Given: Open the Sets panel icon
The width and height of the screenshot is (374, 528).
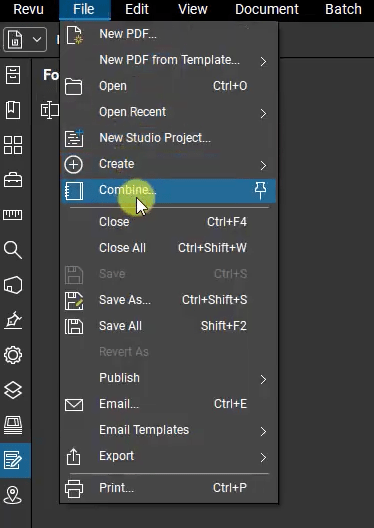Looking at the screenshot, I should [x=13, y=425].
